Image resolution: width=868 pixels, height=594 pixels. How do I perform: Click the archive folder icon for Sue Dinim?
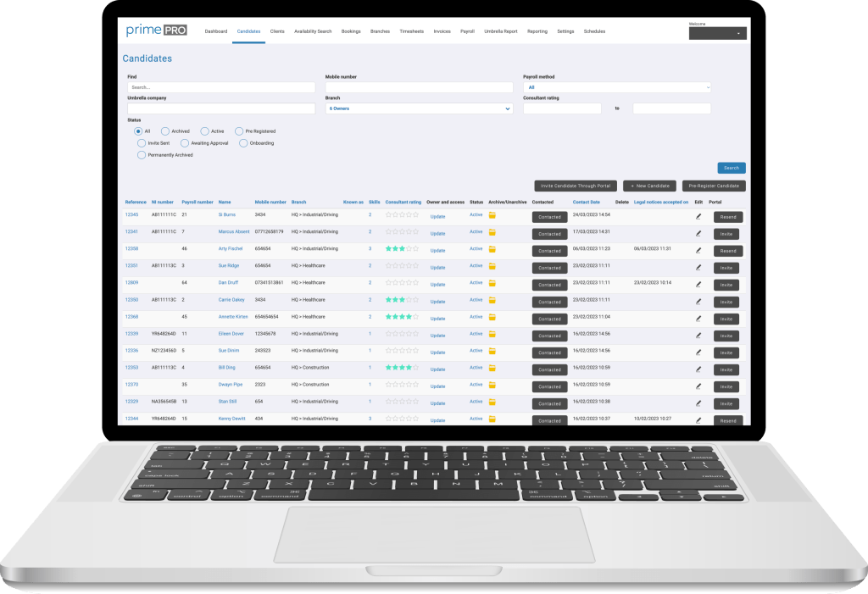pos(492,352)
